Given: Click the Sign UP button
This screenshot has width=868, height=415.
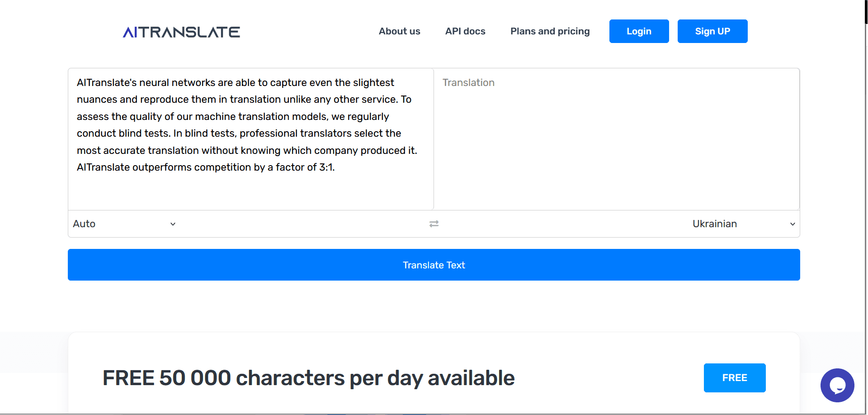Looking at the screenshot, I should coord(712,31).
